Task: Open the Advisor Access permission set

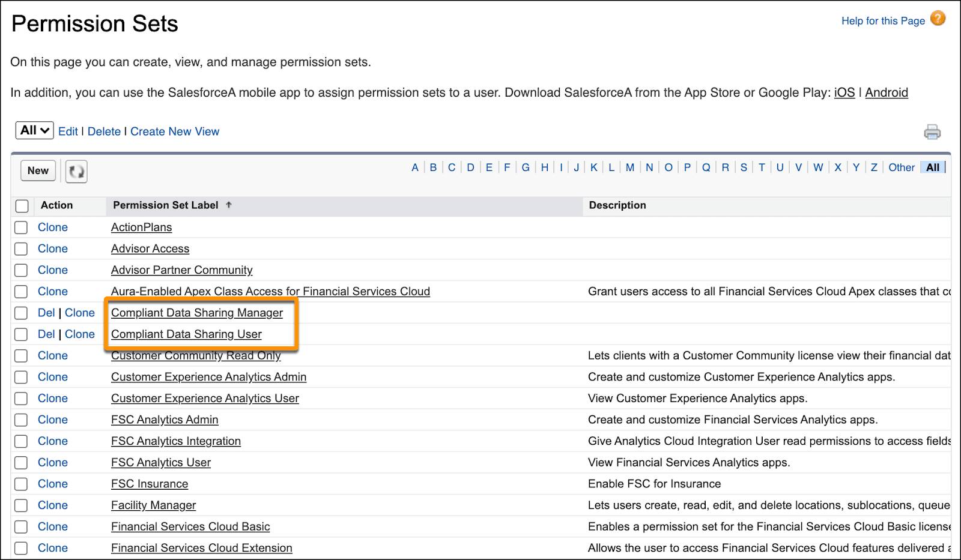Action: 150,248
